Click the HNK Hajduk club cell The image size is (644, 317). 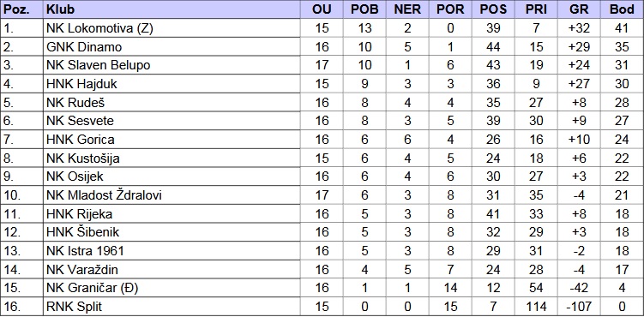[172, 84]
